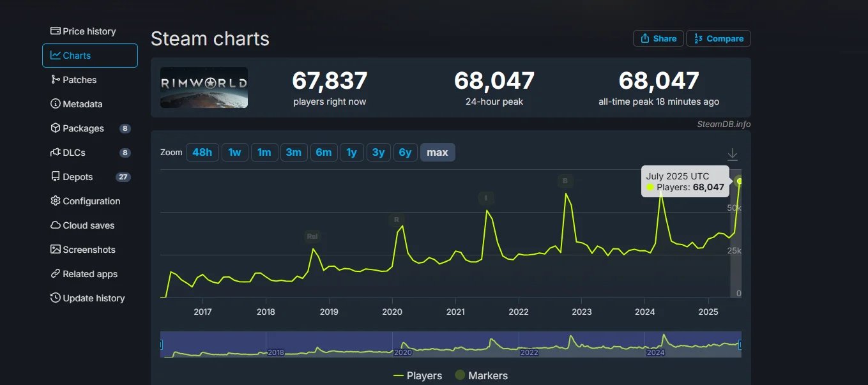Click the Compare button
The image size is (868, 385).
(719, 38)
